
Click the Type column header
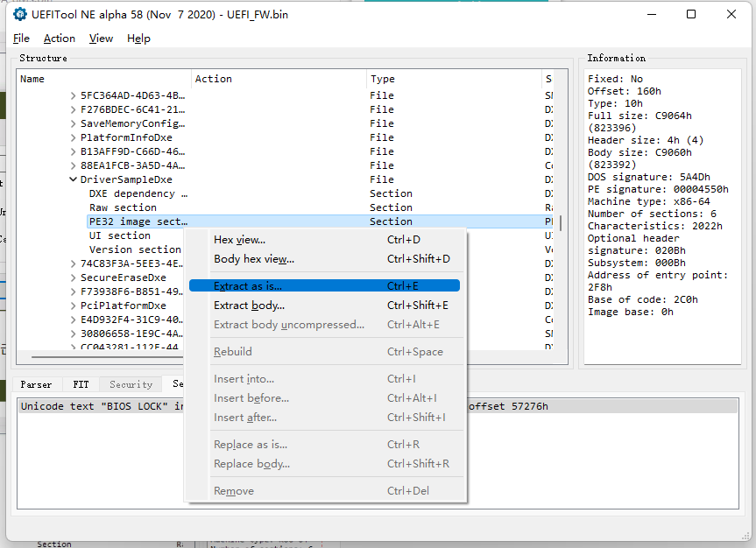[x=454, y=79]
